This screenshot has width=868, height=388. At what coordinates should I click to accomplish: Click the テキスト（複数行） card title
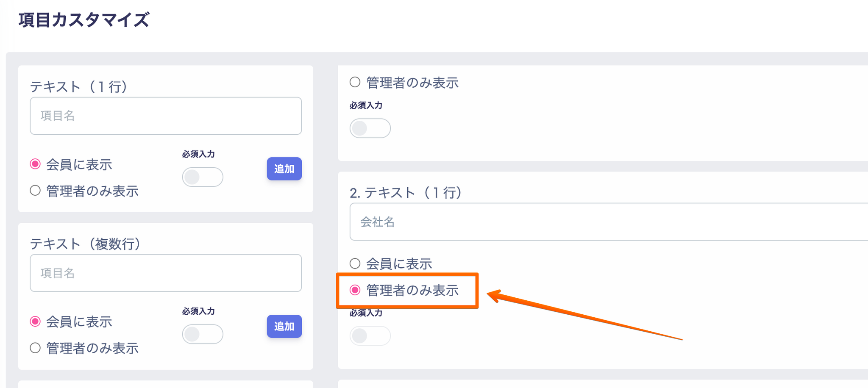[x=85, y=244]
